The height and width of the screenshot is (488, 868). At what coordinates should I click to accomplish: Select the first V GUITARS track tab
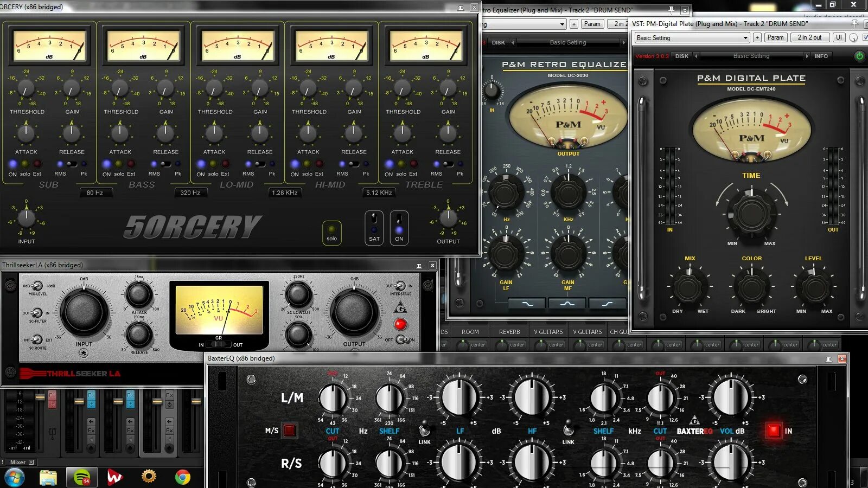pyautogui.click(x=548, y=332)
